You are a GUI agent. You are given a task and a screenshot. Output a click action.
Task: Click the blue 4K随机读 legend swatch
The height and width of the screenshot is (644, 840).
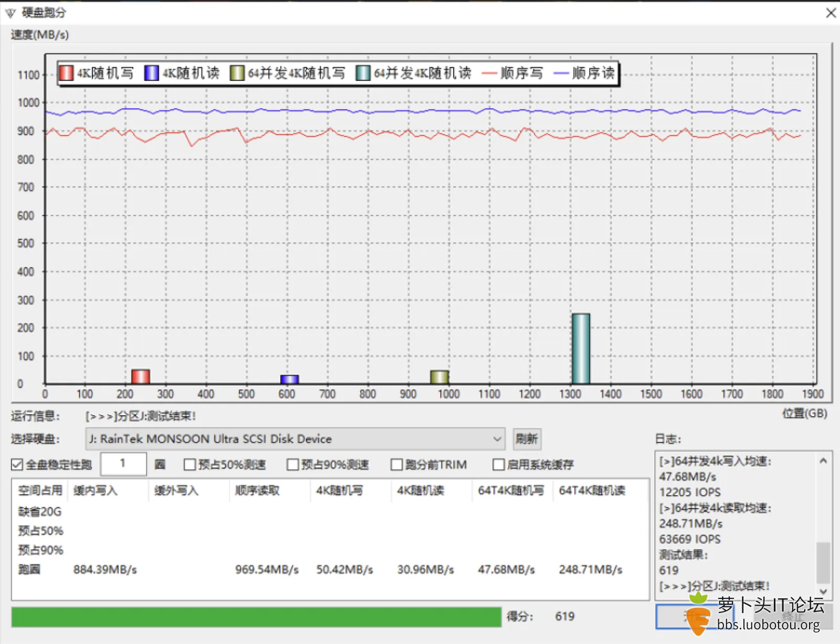coord(151,73)
